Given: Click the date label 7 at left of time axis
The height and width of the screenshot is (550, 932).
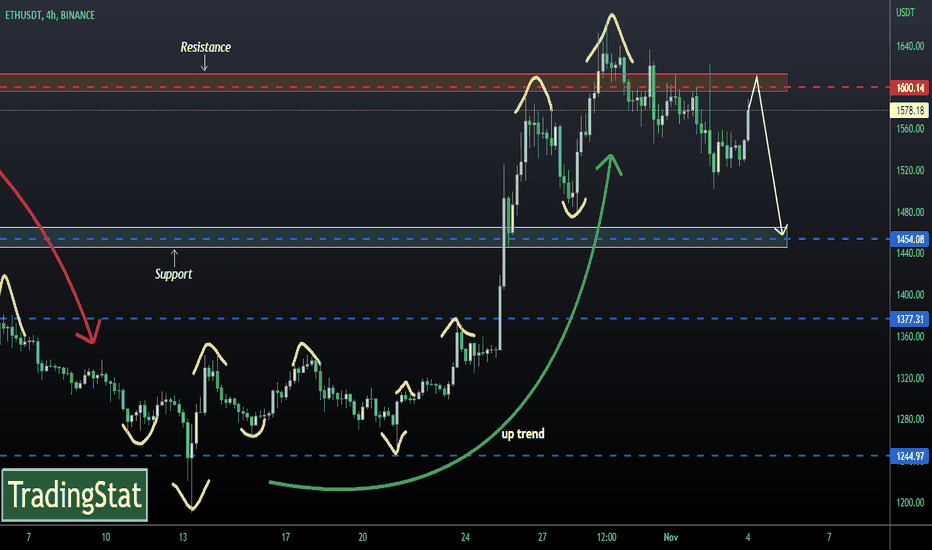Looking at the screenshot, I should (x=29, y=537).
